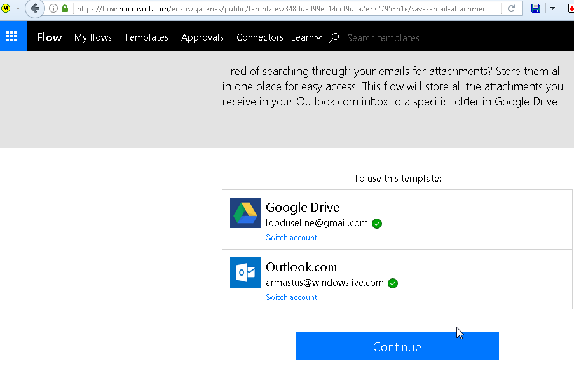Click the site info icon in address bar
The height and width of the screenshot is (392, 574).
pyautogui.click(x=53, y=8)
